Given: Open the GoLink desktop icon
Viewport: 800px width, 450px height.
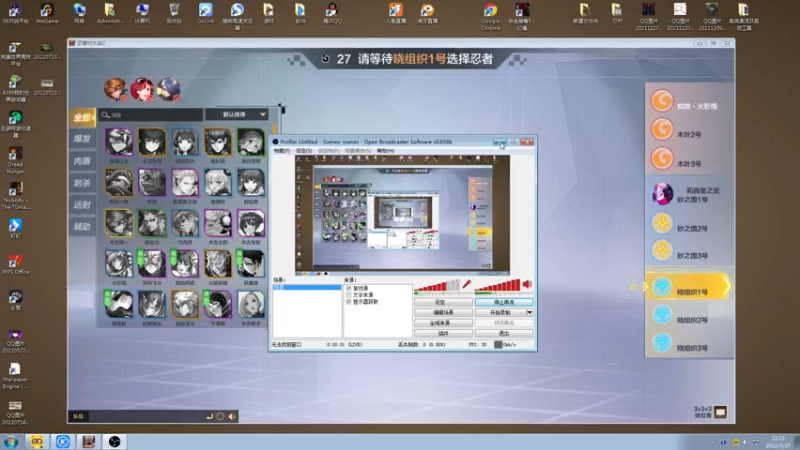Looking at the screenshot, I should click(205, 13).
